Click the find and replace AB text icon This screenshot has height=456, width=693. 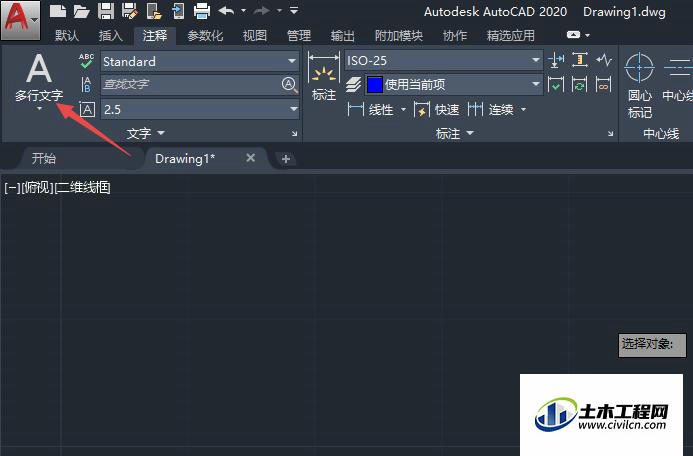pyautogui.click(x=87, y=84)
